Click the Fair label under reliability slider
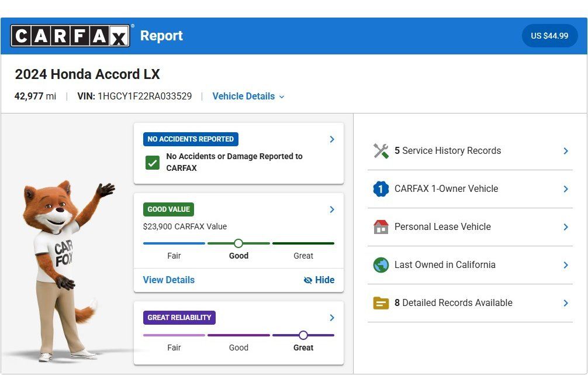 coord(174,348)
